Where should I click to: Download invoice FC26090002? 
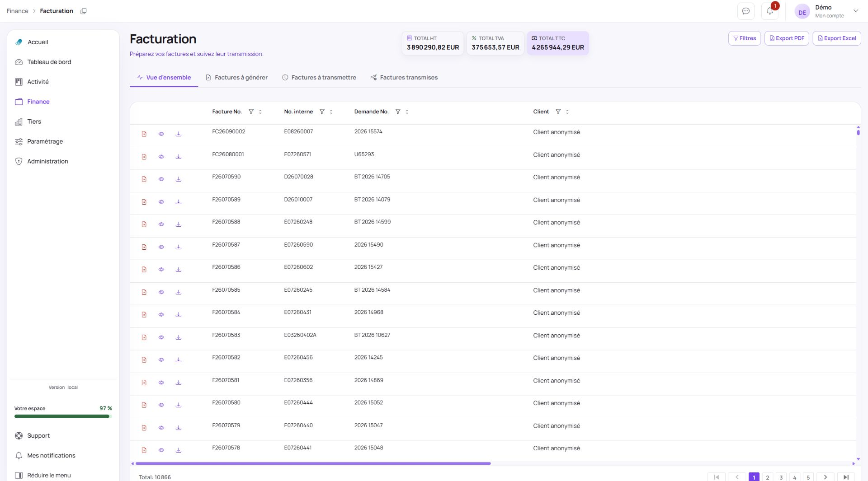tap(179, 134)
